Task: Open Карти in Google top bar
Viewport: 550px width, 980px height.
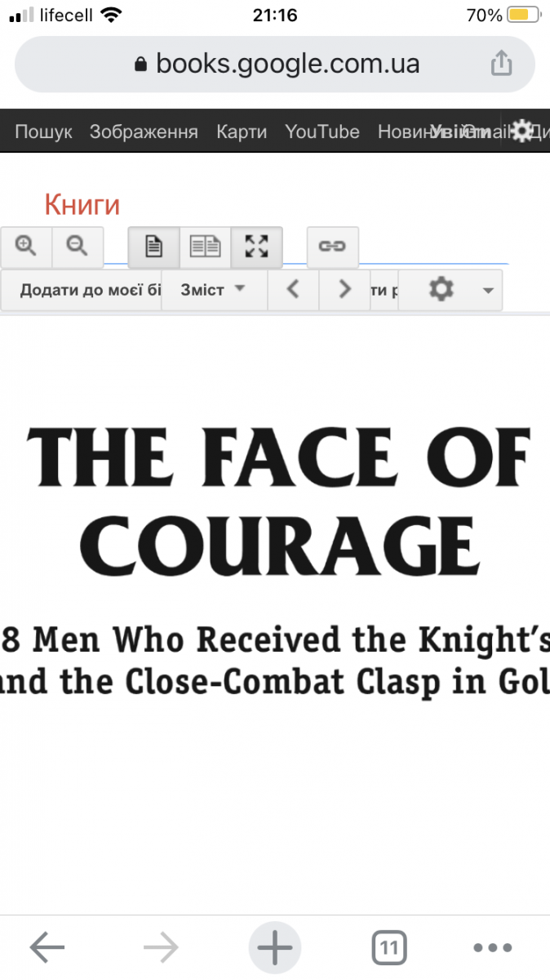Action: point(242,131)
